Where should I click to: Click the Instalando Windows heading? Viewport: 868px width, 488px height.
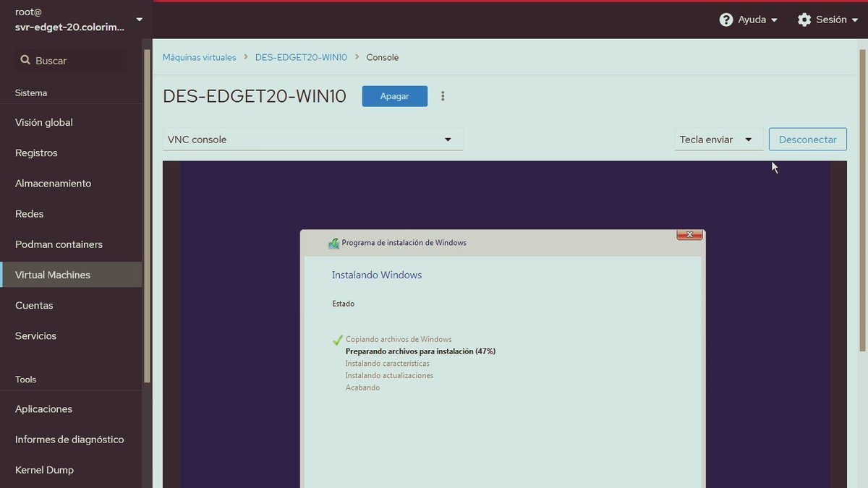[377, 275]
